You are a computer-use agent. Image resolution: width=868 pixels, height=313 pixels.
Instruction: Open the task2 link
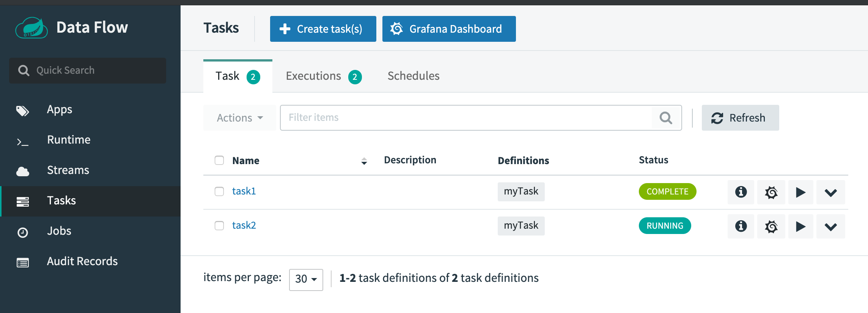(244, 225)
